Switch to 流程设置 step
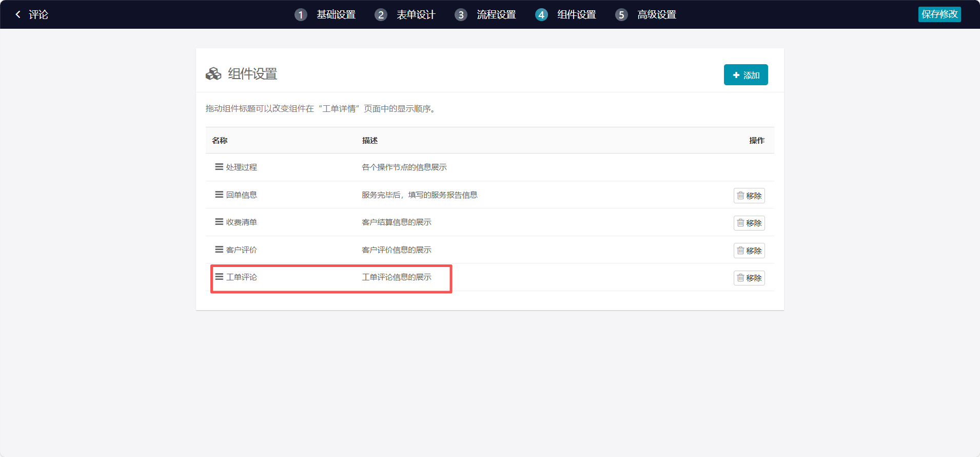This screenshot has height=457, width=980. coord(496,15)
